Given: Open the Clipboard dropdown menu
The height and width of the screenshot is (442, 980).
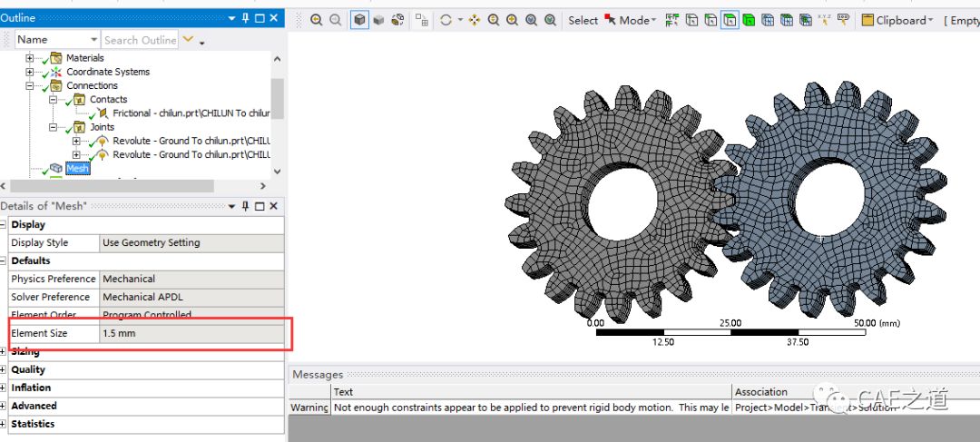Looking at the screenshot, I should pos(897,20).
